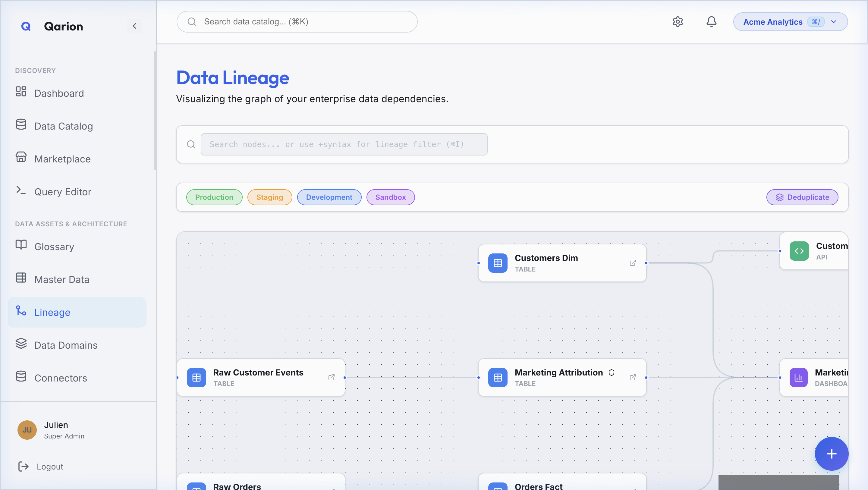Open the Lineage view in the sidebar
The image size is (868, 490).
[x=52, y=312]
